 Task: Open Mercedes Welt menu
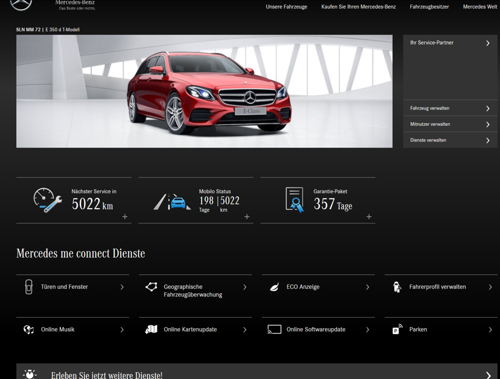pyautogui.click(x=480, y=7)
